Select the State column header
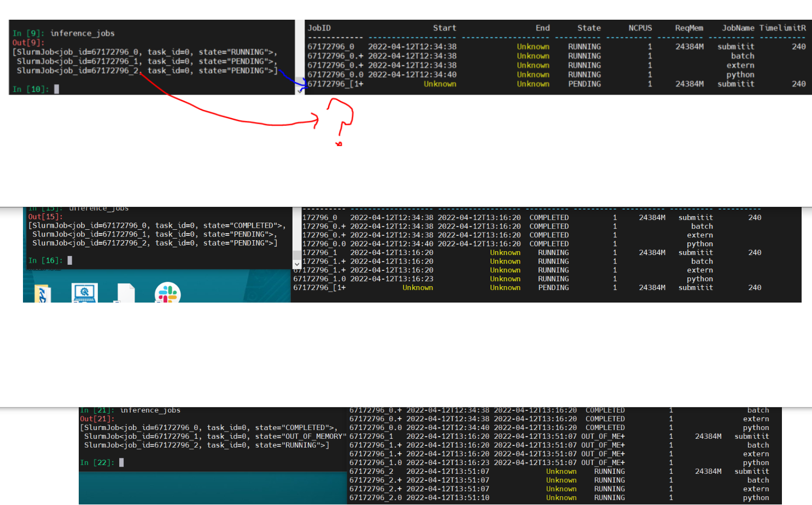This screenshot has height=505, width=812. coord(589,28)
